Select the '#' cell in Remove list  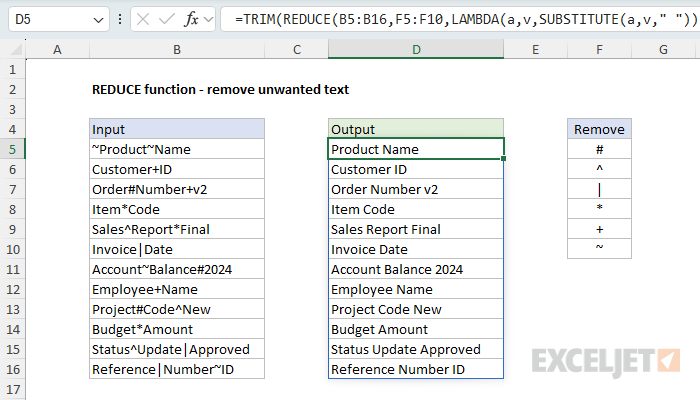click(599, 149)
